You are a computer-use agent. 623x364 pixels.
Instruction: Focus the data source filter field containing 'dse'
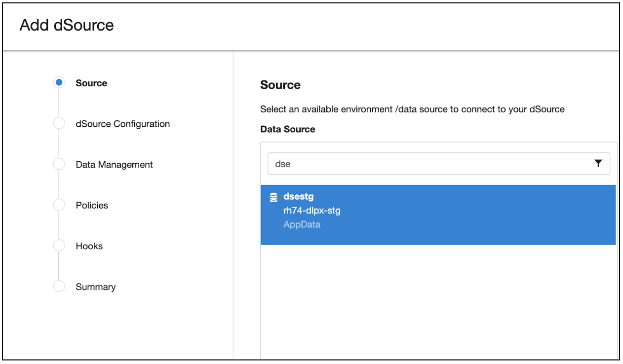point(425,164)
